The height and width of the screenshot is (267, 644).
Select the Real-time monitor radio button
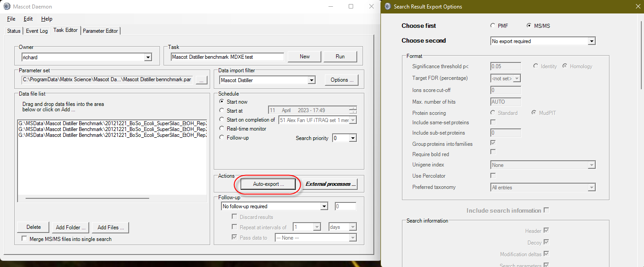(x=222, y=129)
